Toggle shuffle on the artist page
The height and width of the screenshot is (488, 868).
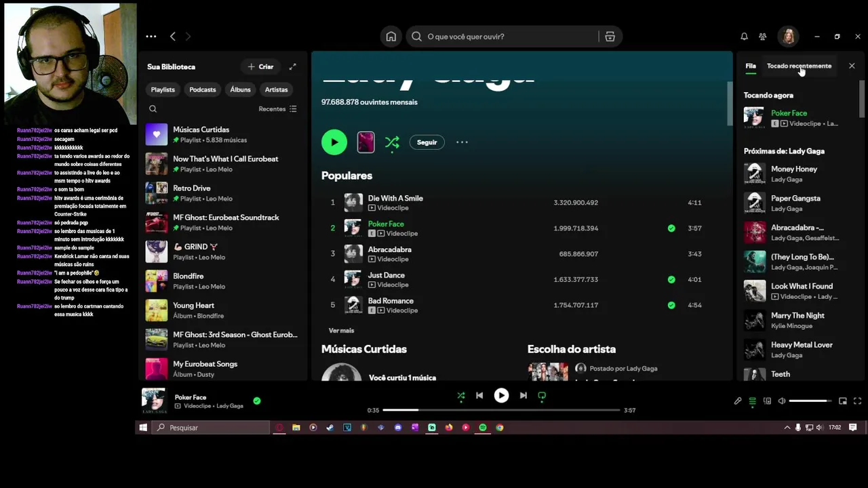click(392, 142)
